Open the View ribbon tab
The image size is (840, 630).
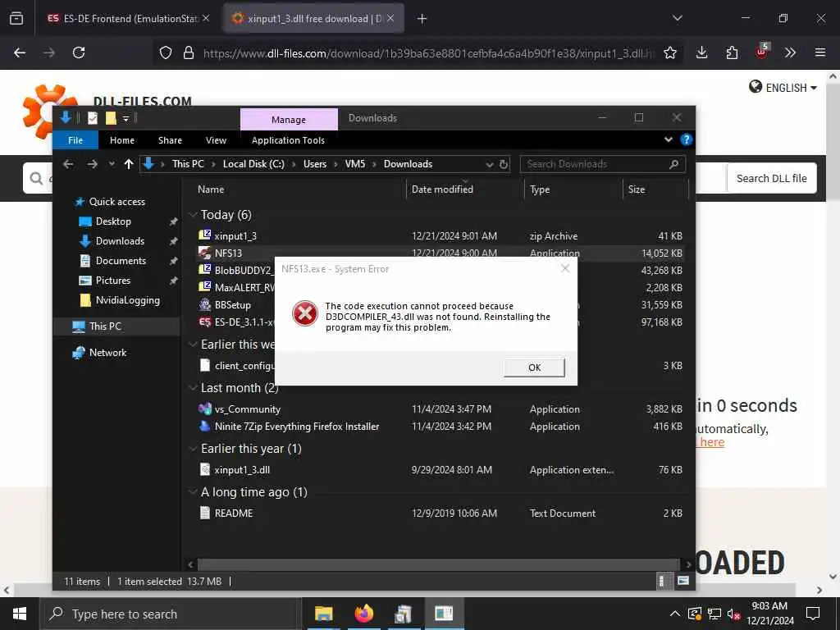(216, 140)
